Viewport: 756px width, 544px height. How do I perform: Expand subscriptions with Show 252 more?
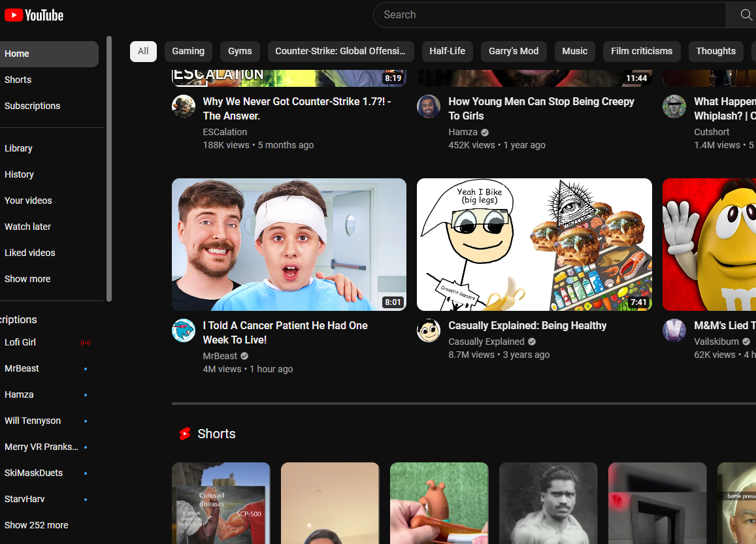pyautogui.click(x=37, y=525)
